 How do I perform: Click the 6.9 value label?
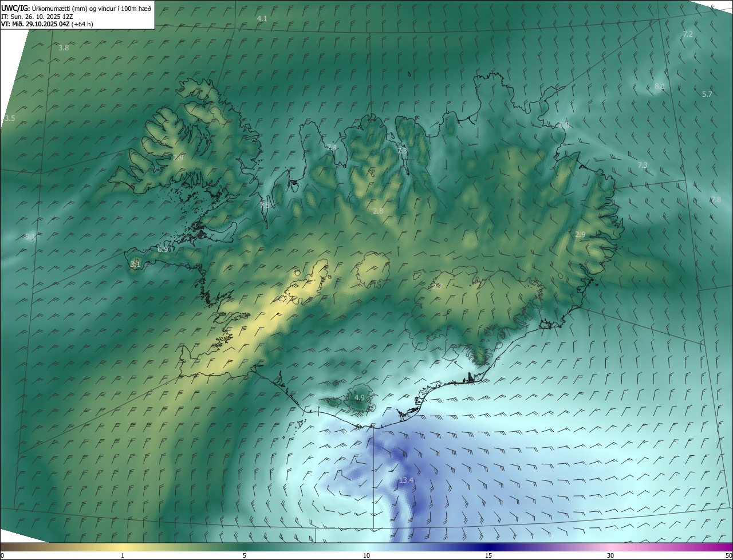click(x=163, y=250)
